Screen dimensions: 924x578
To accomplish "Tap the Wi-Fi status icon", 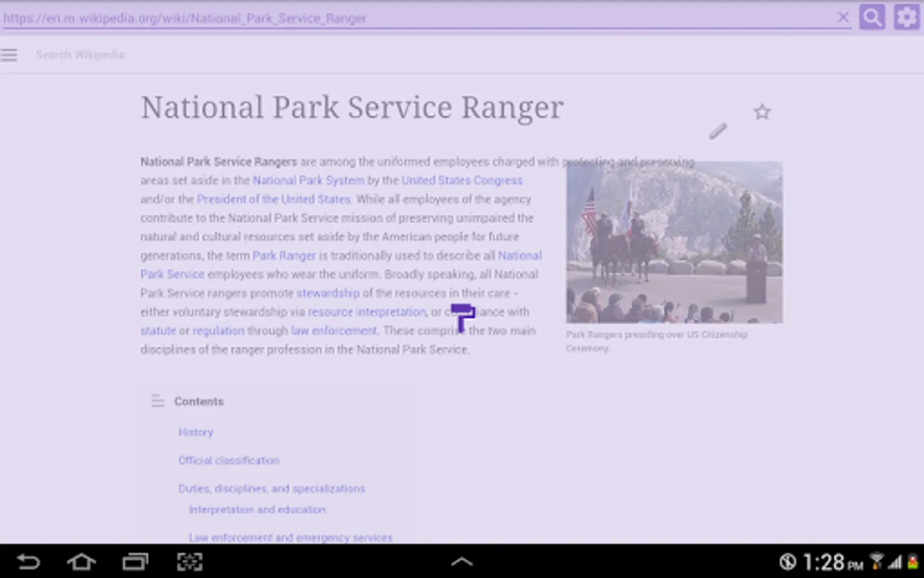I will coord(877,562).
